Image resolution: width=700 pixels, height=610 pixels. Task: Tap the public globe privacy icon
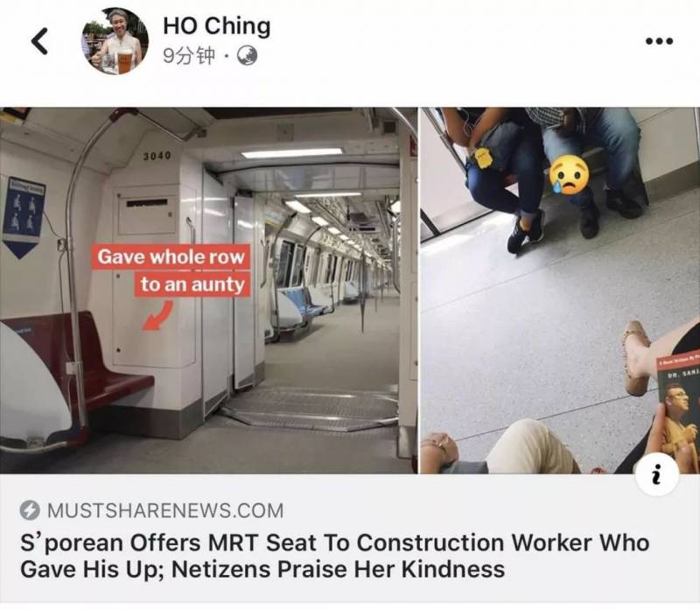pos(247,56)
